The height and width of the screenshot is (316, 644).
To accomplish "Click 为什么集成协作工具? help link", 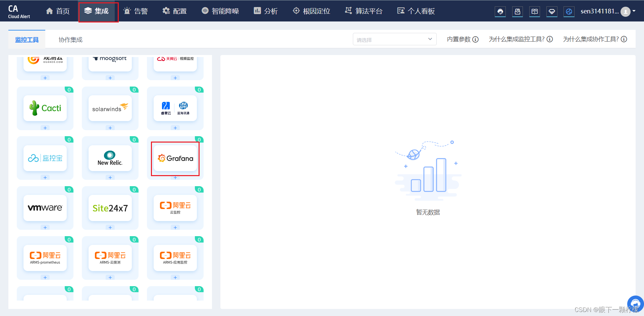I will pos(595,39).
